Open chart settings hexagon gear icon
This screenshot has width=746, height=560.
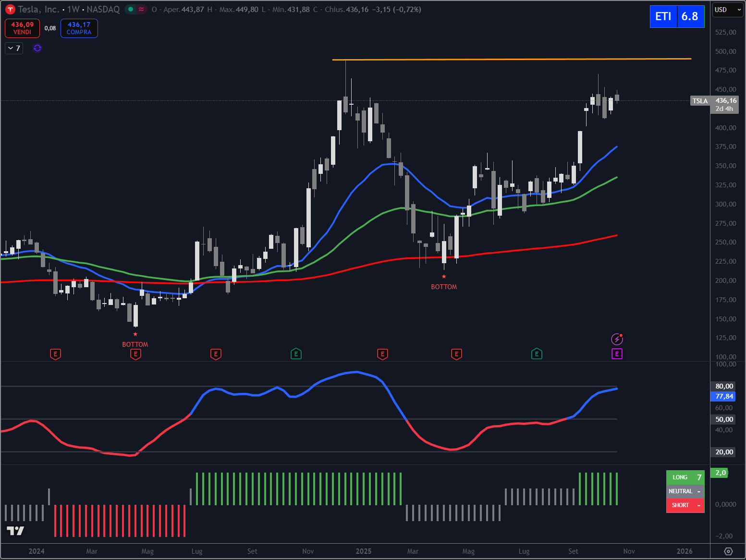click(728, 551)
